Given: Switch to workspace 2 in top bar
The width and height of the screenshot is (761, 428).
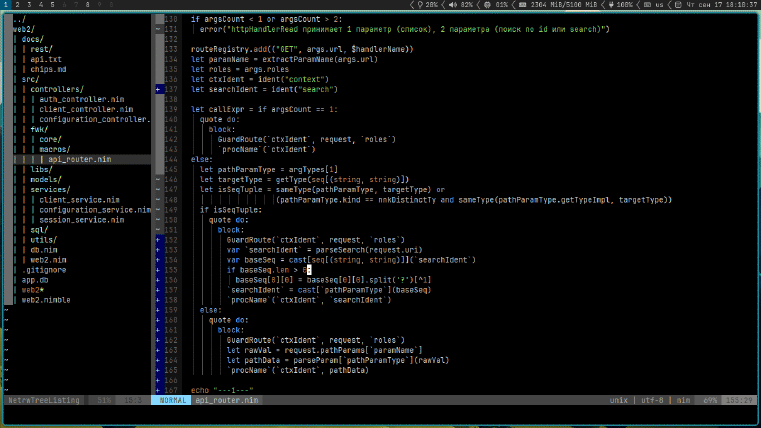Looking at the screenshot, I should [x=17, y=4].
